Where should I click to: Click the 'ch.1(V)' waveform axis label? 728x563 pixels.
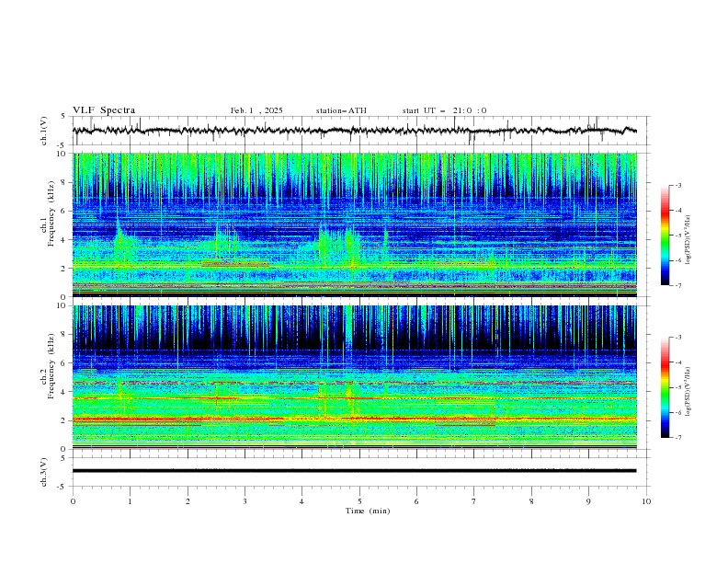[x=44, y=131]
